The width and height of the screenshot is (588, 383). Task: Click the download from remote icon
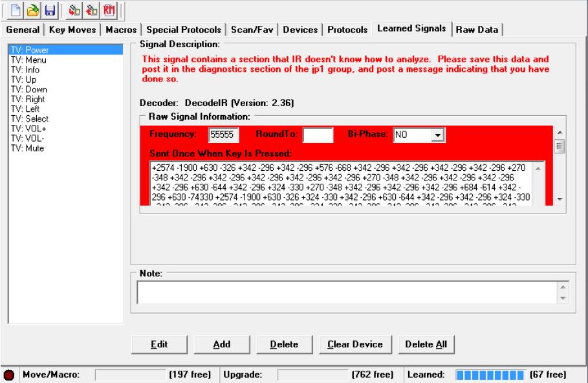click(x=74, y=10)
